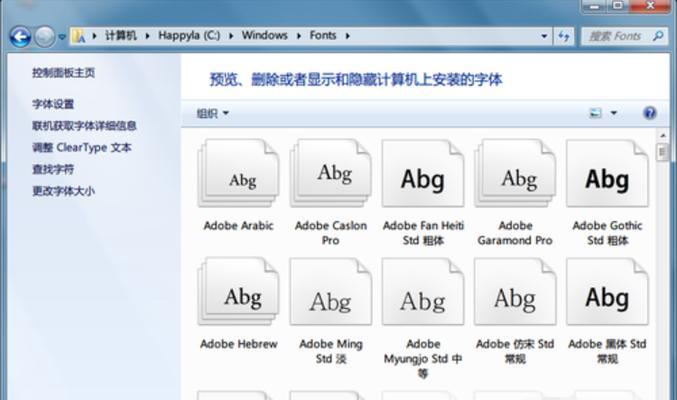Image resolution: width=677 pixels, height=400 pixels.
Task: Select the Adobe Hebrew font family
Action: tap(239, 304)
